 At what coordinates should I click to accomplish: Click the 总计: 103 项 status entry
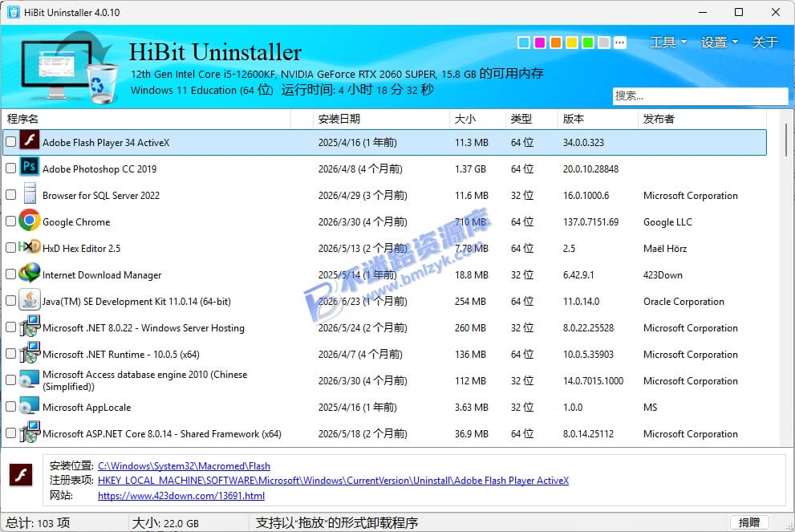point(38,523)
